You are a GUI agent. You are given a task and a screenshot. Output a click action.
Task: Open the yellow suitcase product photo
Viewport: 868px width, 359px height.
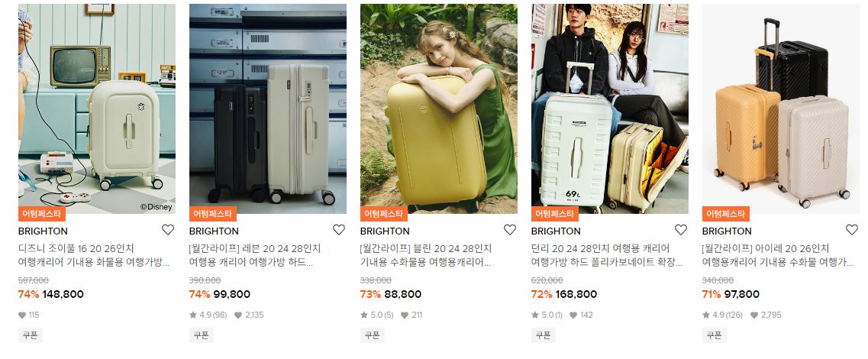pos(439,108)
